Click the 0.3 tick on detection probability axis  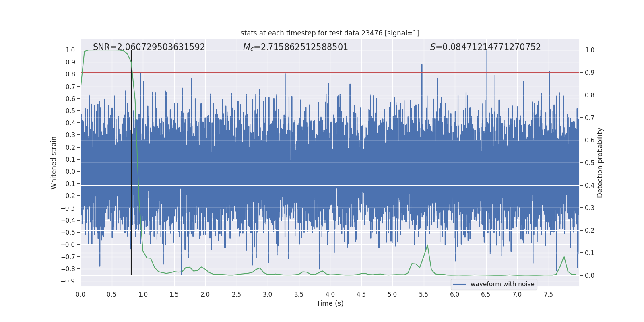590,208
